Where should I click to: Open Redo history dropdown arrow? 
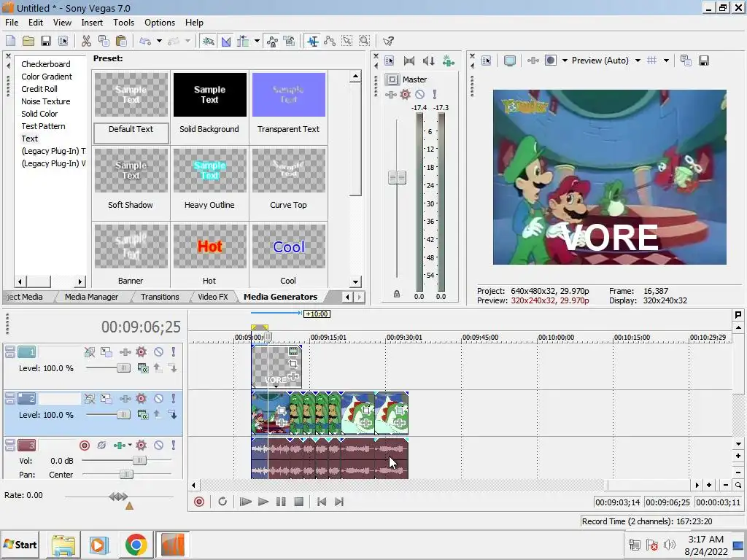tap(187, 41)
